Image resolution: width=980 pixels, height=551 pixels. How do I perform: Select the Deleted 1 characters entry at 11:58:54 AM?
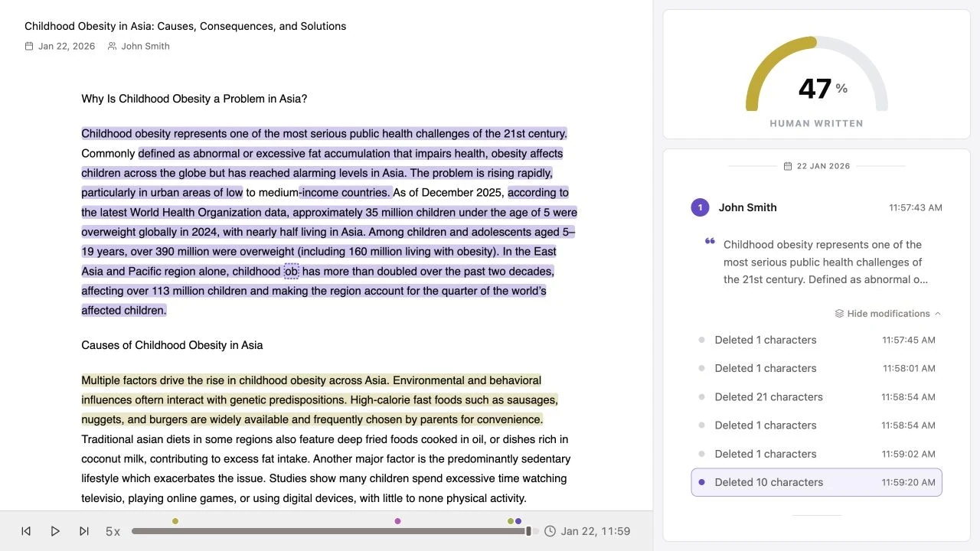pos(816,425)
